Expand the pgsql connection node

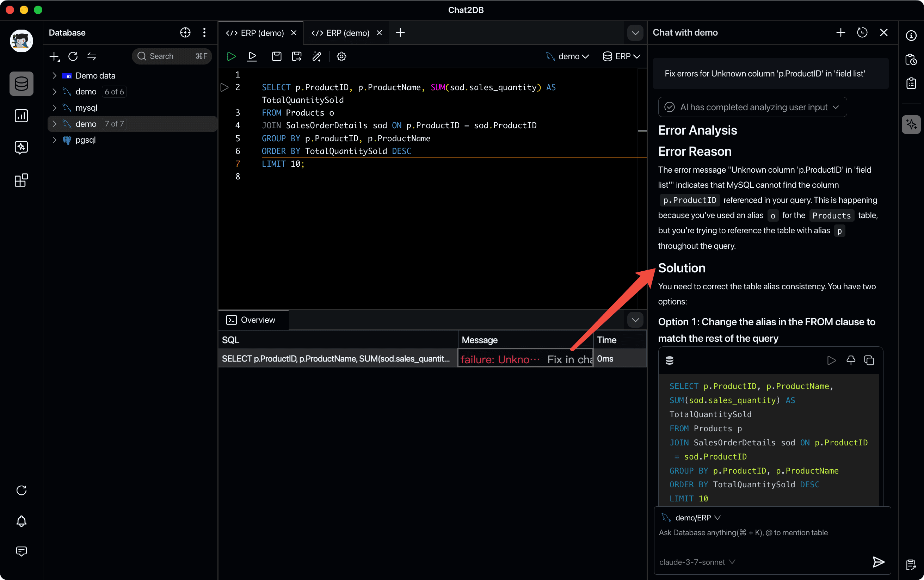pos(54,140)
